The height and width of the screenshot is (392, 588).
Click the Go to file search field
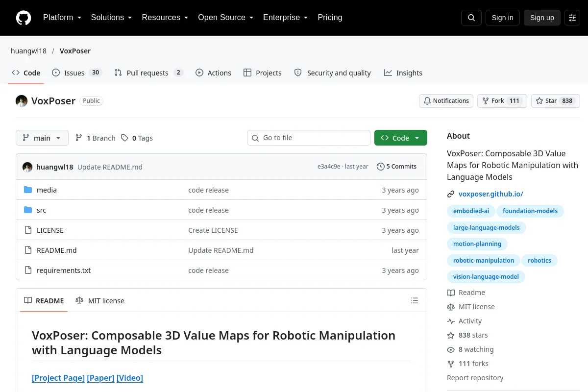[309, 138]
